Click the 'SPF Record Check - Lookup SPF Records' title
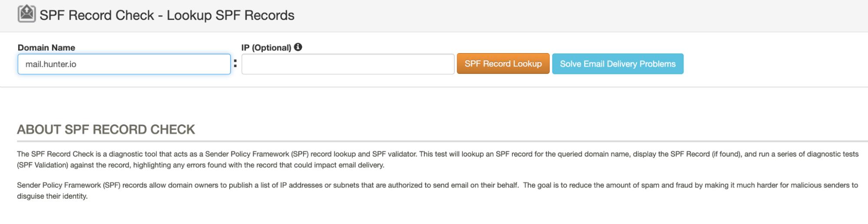Screen dimensions: 868x224 click(x=167, y=15)
